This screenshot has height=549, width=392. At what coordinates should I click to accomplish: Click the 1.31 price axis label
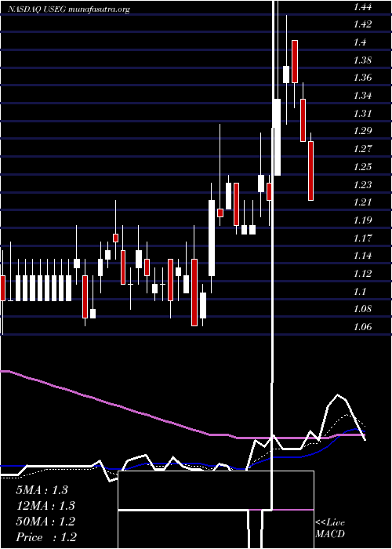pyautogui.click(x=362, y=113)
